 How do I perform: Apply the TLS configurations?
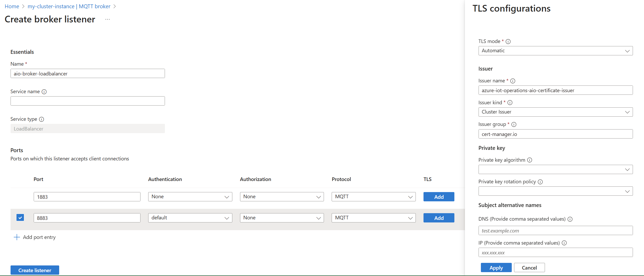click(496, 268)
